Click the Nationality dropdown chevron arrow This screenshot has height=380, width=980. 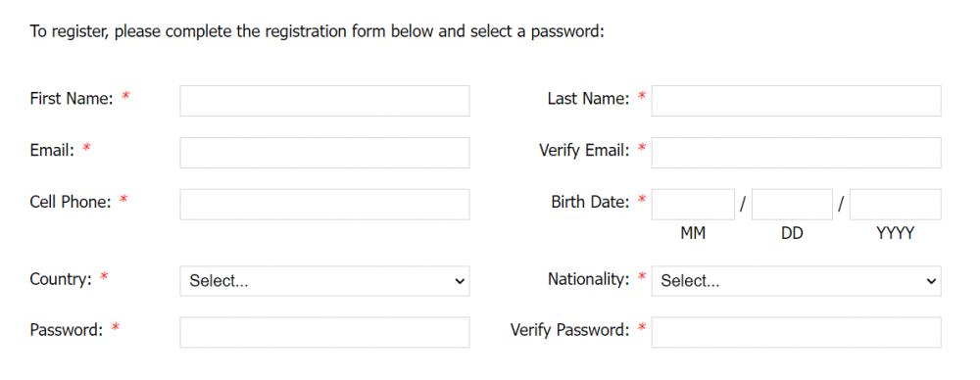coord(931,281)
